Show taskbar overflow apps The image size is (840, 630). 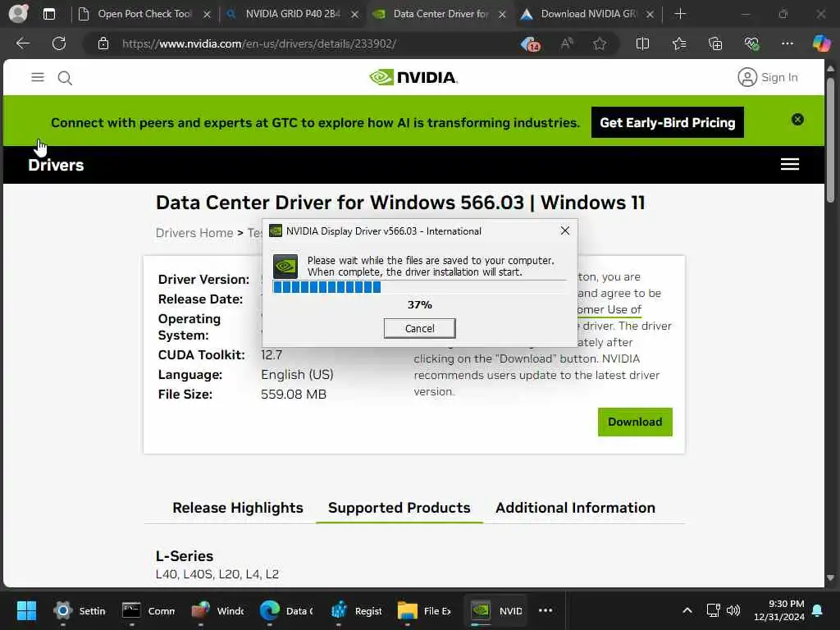tap(546, 610)
